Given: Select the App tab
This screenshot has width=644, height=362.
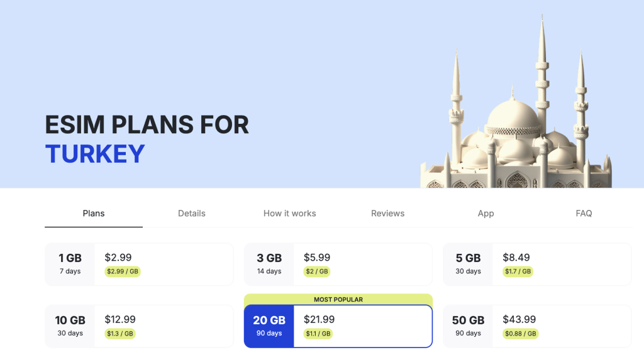Looking at the screenshot, I should click(486, 213).
